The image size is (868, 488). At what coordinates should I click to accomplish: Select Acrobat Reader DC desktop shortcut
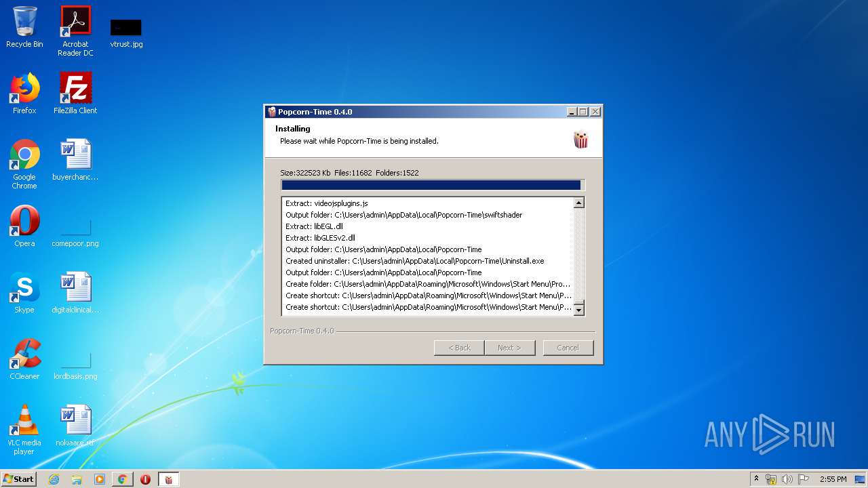pos(75,31)
